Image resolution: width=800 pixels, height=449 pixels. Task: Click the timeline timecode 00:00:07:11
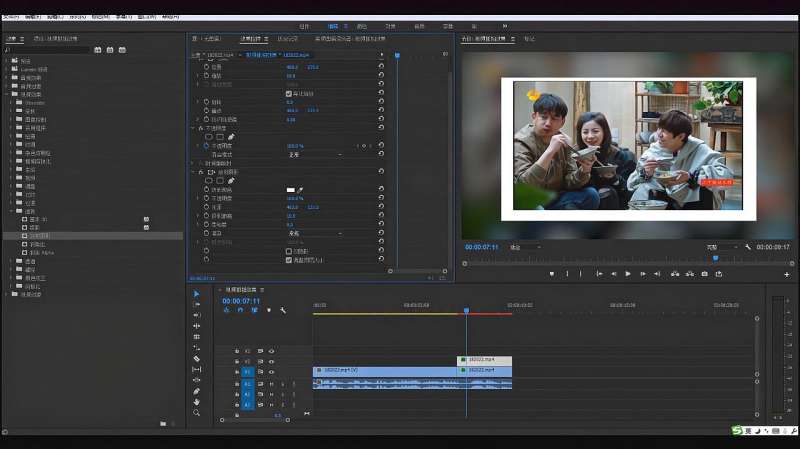point(241,300)
